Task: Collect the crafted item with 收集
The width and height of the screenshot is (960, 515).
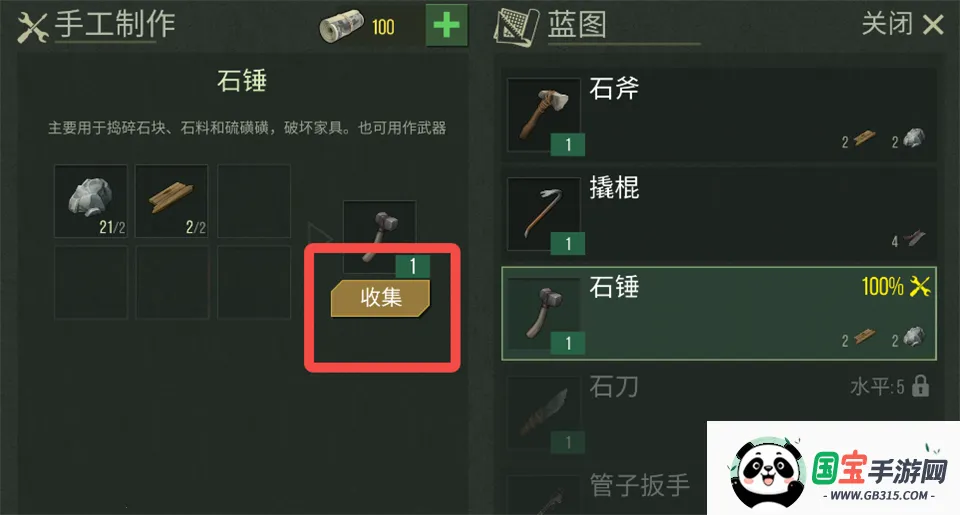Action: click(x=380, y=298)
